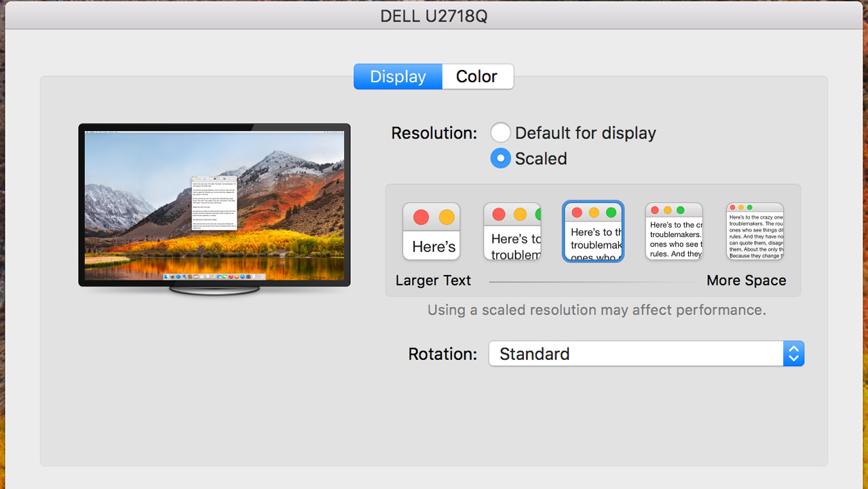This screenshot has width=868, height=489.
Task: Choose the Scaled resolution option
Action: pos(501,158)
